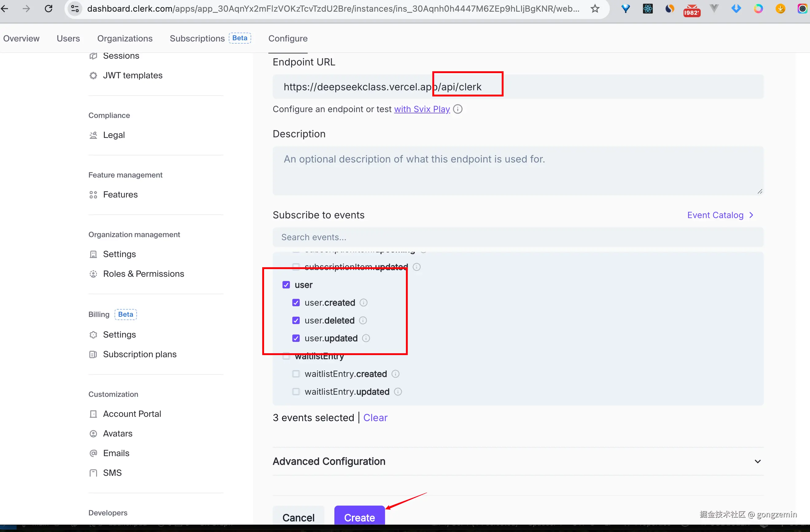
Task: Click info icon beside user.created
Action: pyautogui.click(x=364, y=303)
